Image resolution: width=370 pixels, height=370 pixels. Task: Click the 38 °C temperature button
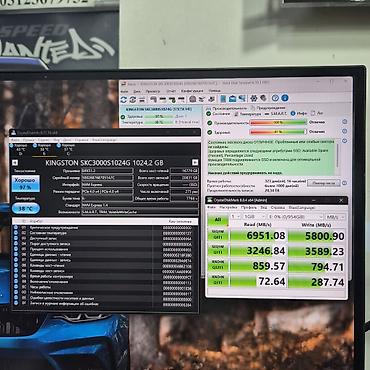pyautogui.click(x=26, y=209)
